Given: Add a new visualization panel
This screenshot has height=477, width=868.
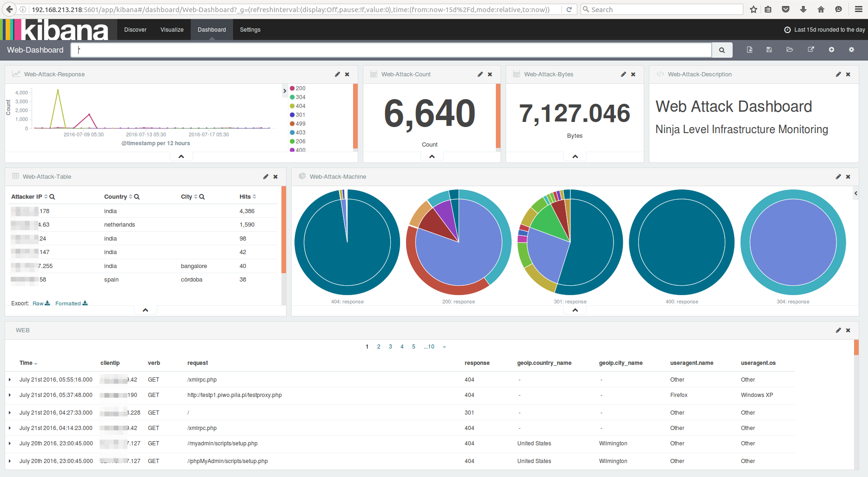Looking at the screenshot, I should (x=832, y=49).
